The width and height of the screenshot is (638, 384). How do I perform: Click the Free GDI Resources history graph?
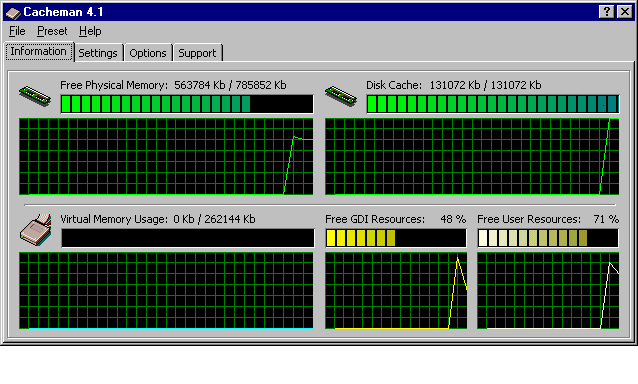point(396,290)
